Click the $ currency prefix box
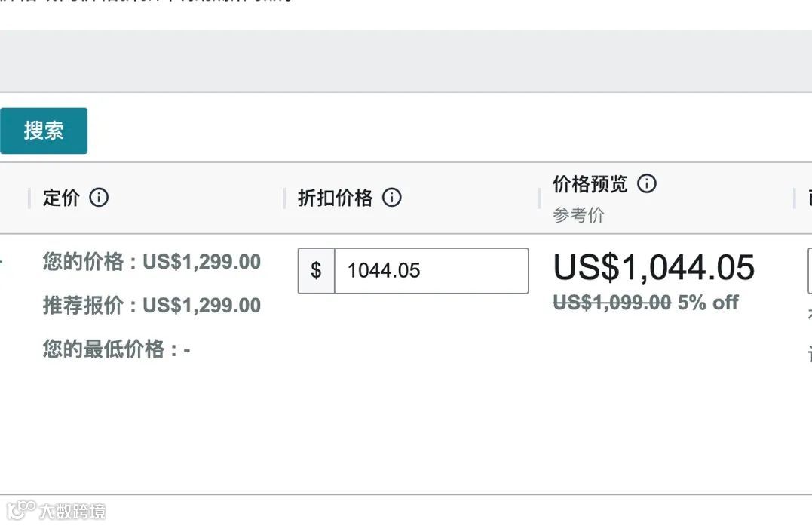The height and width of the screenshot is (526, 812). tap(316, 270)
